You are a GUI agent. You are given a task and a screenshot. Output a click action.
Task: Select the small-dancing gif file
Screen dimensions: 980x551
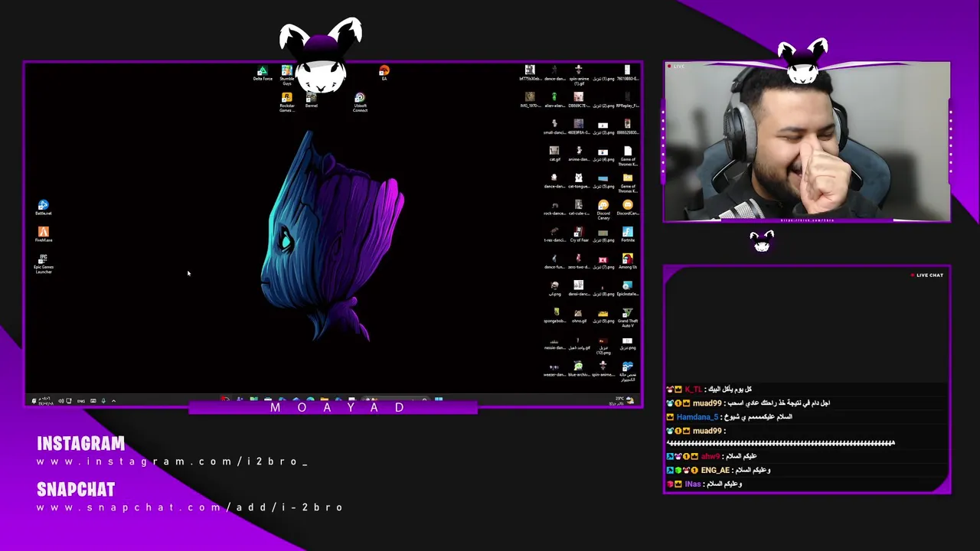click(x=554, y=126)
